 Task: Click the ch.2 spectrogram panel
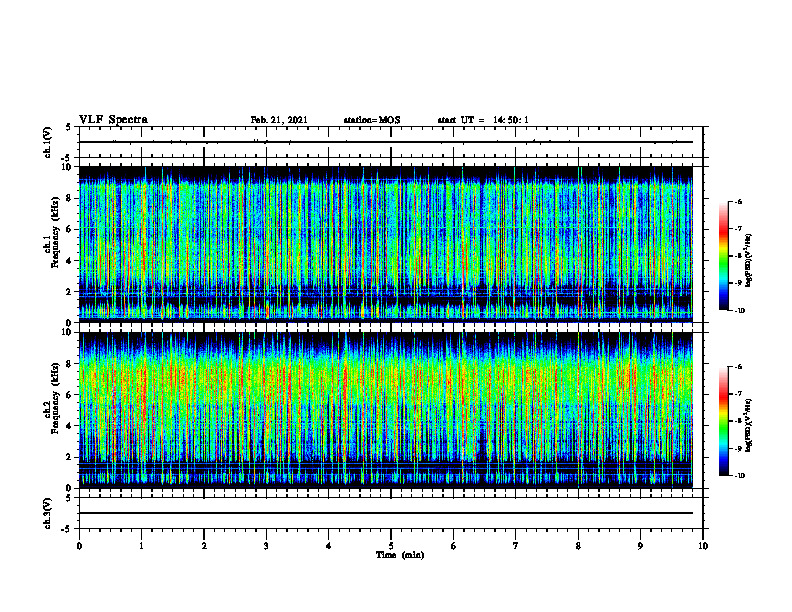pos(386,410)
